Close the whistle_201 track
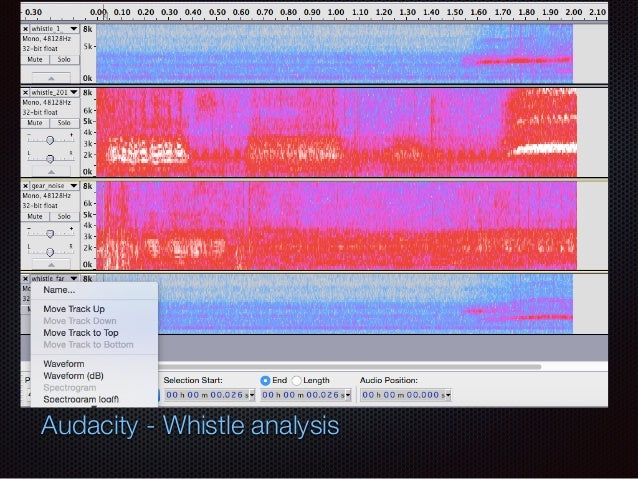This screenshot has width=638, height=479. [x=25, y=92]
